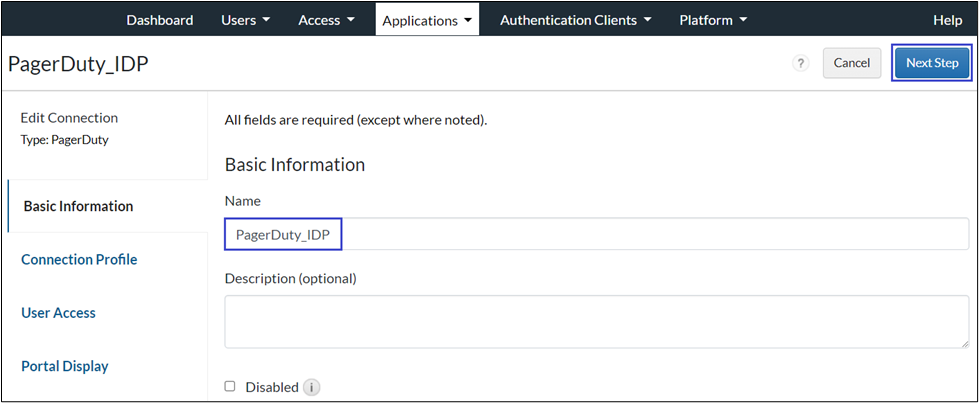Click the Cancel button
This screenshot has height=403, width=979.
point(851,63)
